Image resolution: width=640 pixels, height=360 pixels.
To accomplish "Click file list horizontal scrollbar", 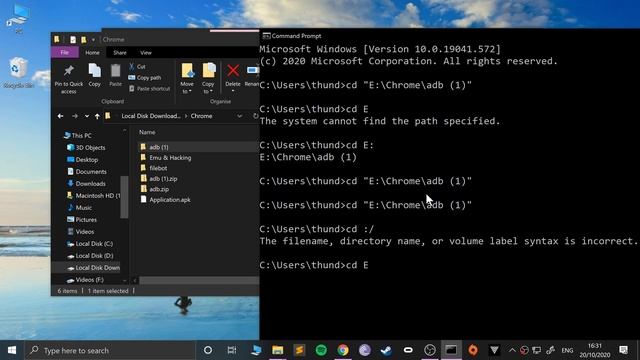I will [199, 280].
